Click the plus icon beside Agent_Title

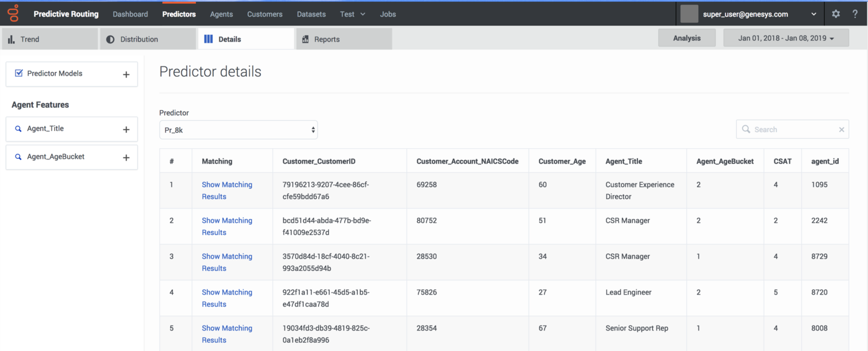point(126,130)
